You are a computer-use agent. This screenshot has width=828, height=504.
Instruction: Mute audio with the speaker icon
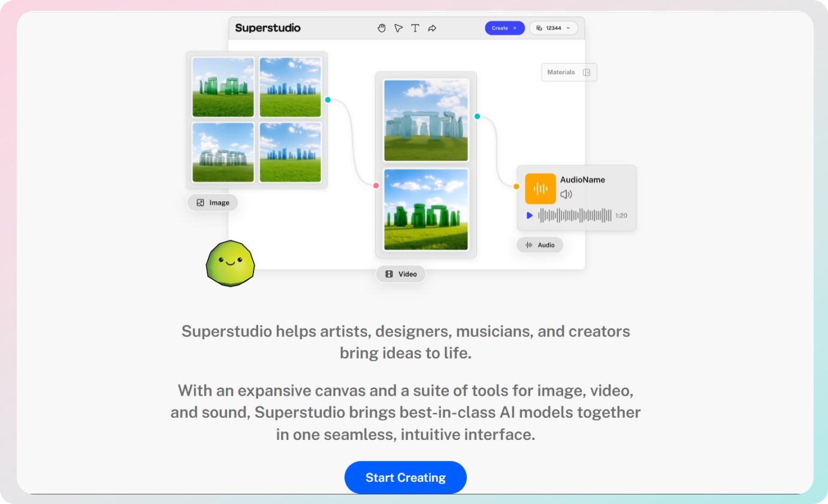[x=566, y=195]
